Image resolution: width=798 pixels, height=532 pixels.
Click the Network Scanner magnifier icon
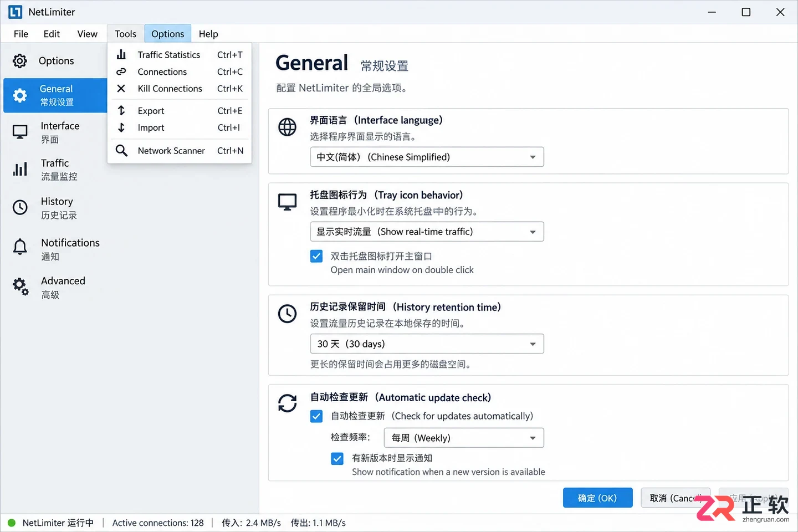coord(121,150)
